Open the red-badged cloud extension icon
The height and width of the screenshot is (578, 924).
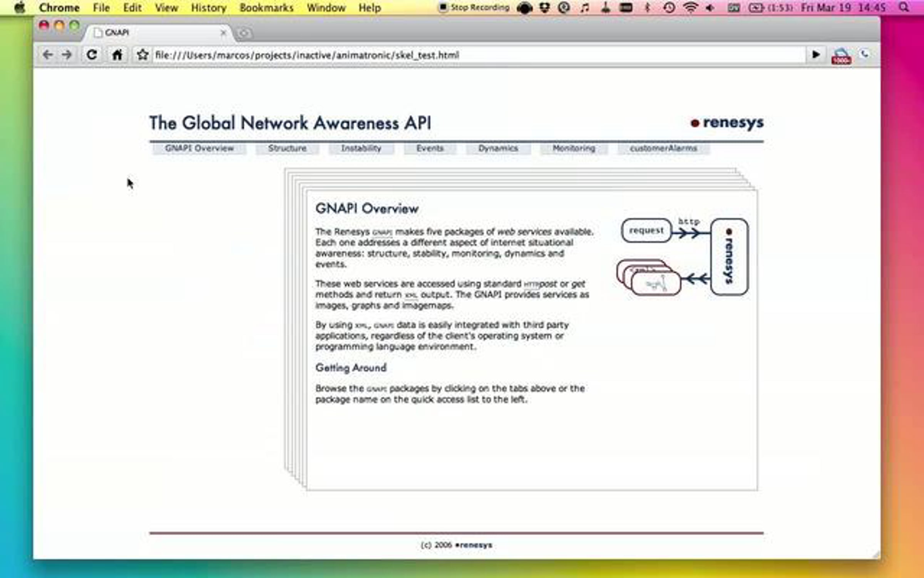click(841, 56)
